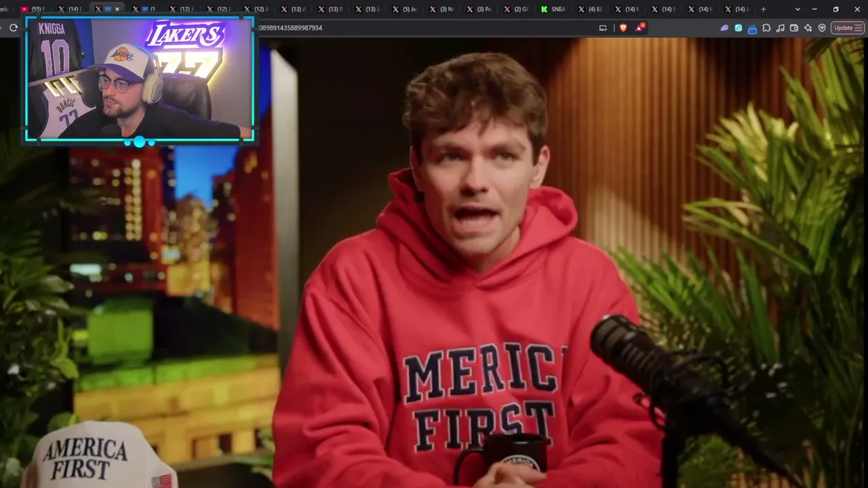
Task: Click the screen icon in address bar
Action: click(x=603, y=28)
